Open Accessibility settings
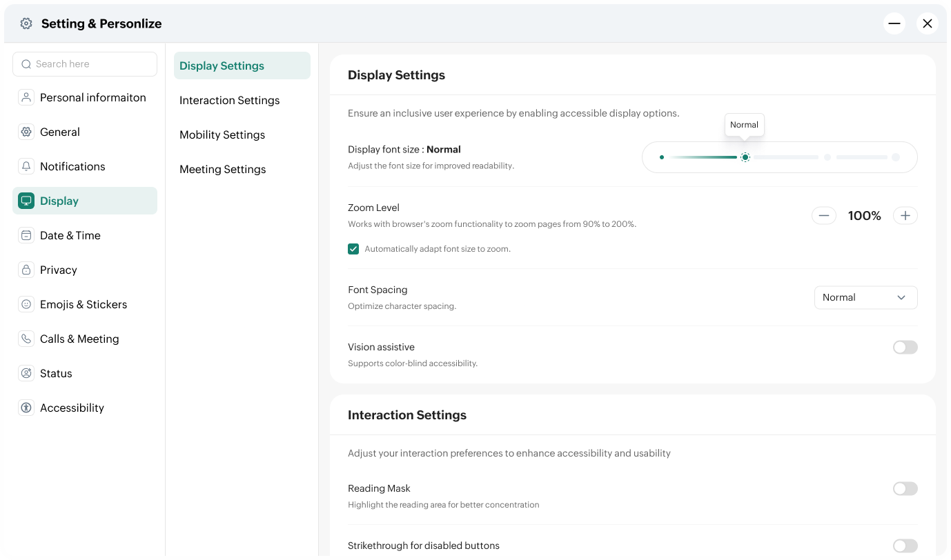 (85, 408)
